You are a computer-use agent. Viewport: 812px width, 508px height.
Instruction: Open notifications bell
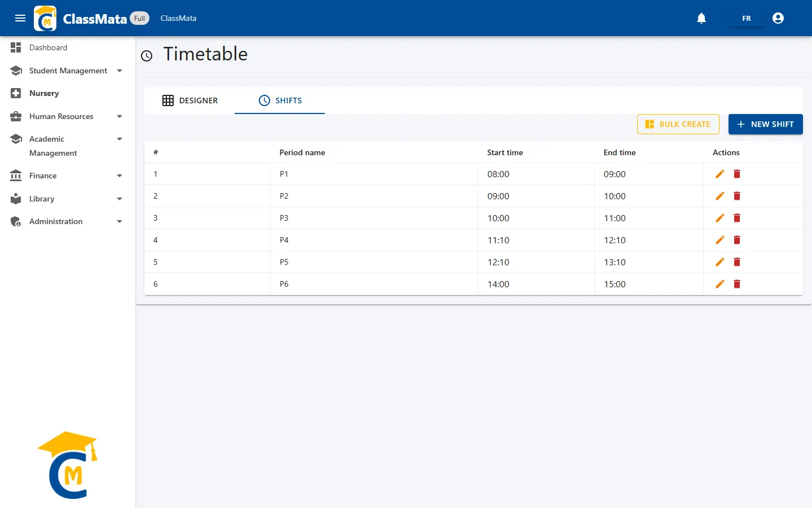click(x=701, y=18)
